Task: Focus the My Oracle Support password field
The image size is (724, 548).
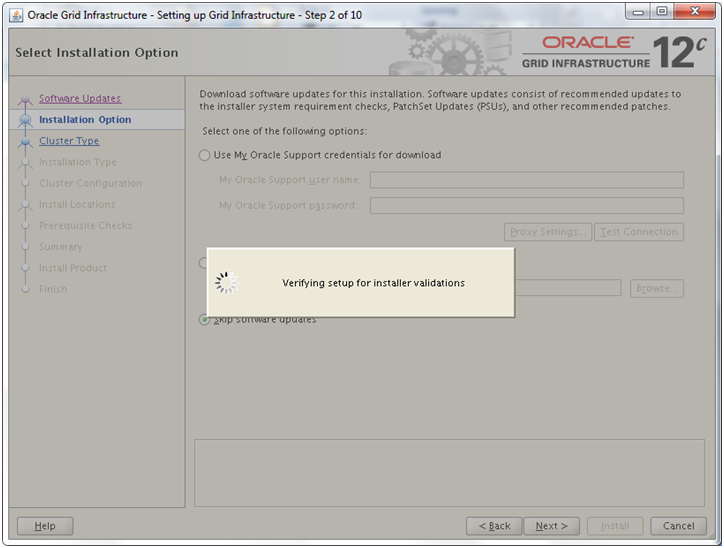Action: (527, 205)
